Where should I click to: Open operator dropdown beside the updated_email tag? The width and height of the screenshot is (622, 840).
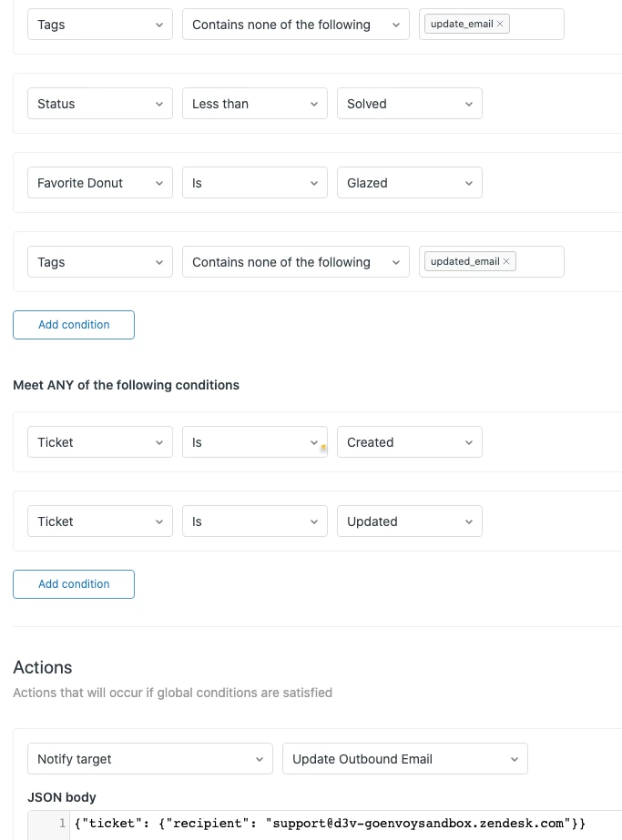coord(295,262)
